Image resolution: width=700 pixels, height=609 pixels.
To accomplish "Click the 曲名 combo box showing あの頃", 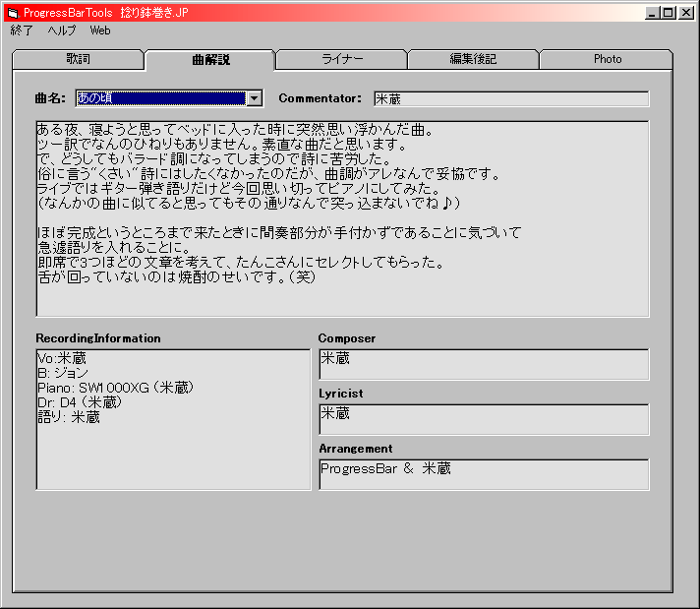I will [169, 98].
